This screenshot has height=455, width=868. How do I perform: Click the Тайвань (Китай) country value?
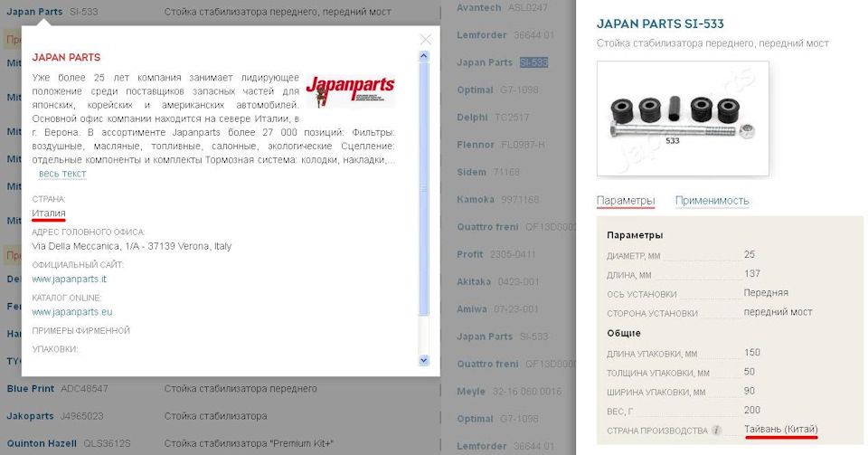pos(780,429)
